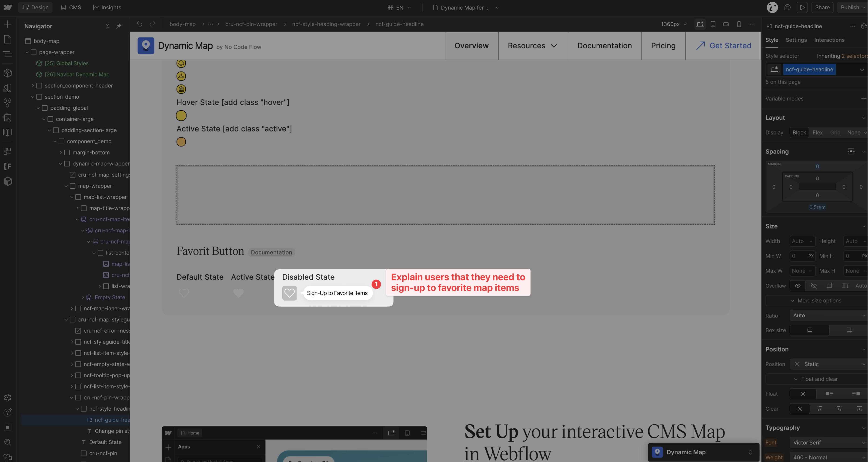Set float to none X
Viewport: 868px width, 462px height.
pos(803,394)
